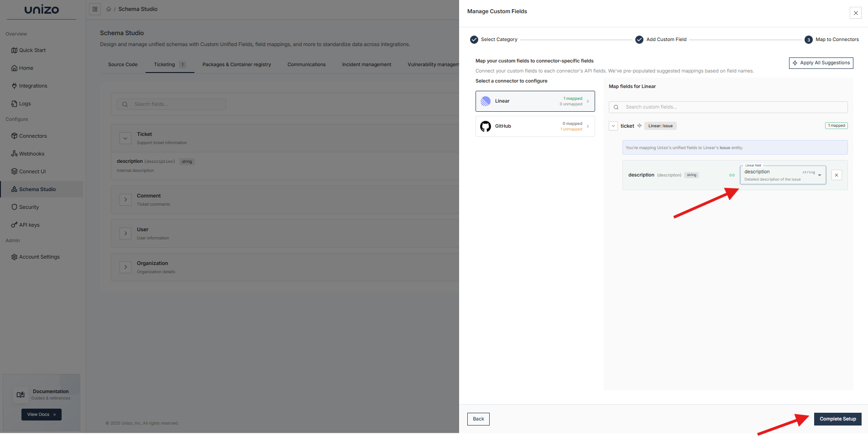Screen dimensions: 868x436
Task: Click the sidebar collapse toggle icon
Action: (95, 9)
